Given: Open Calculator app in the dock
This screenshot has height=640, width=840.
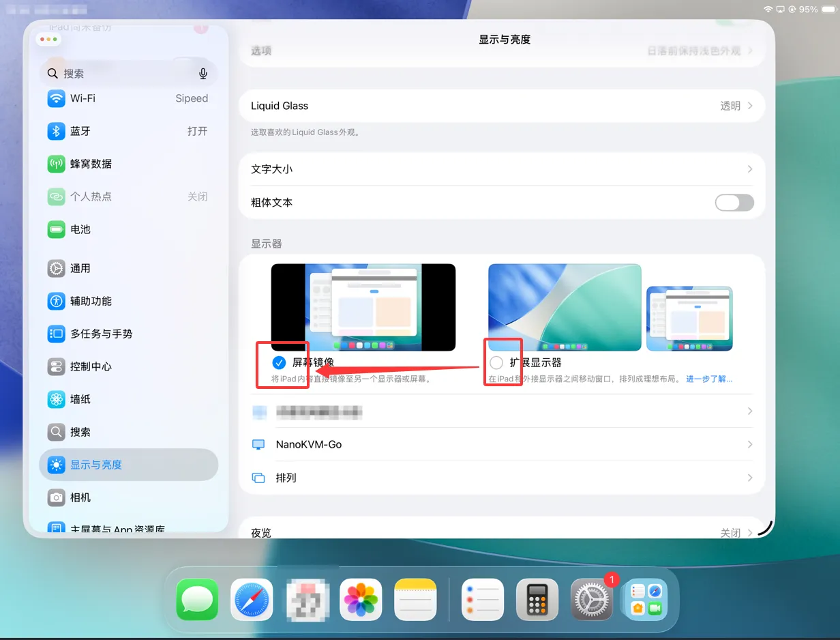Looking at the screenshot, I should [537, 600].
